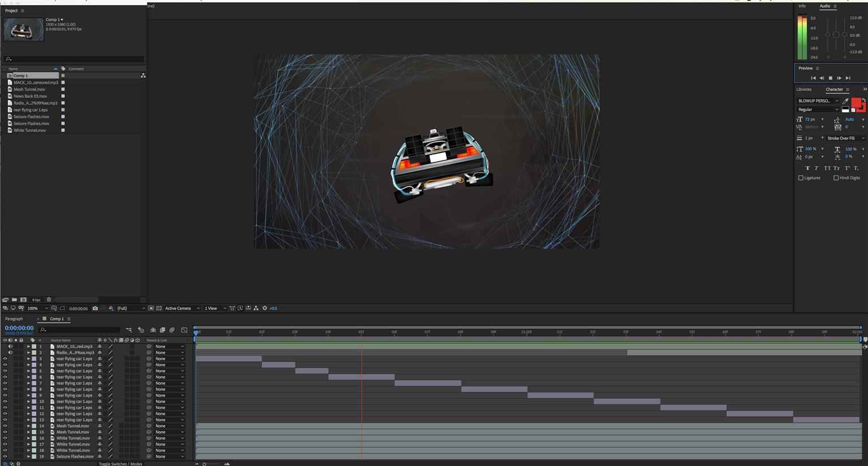Create a new folder in Project panel
This screenshot has height=466, width=868.
[14, 300]
